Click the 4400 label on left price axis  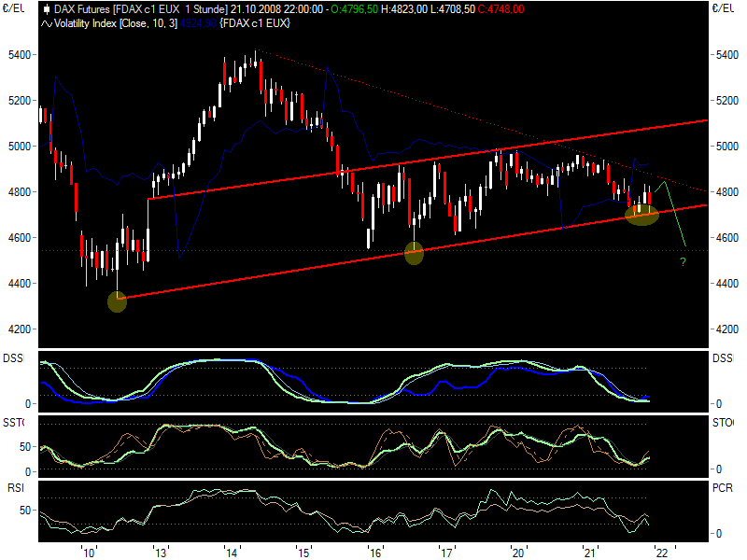click(x=19, y=284)
